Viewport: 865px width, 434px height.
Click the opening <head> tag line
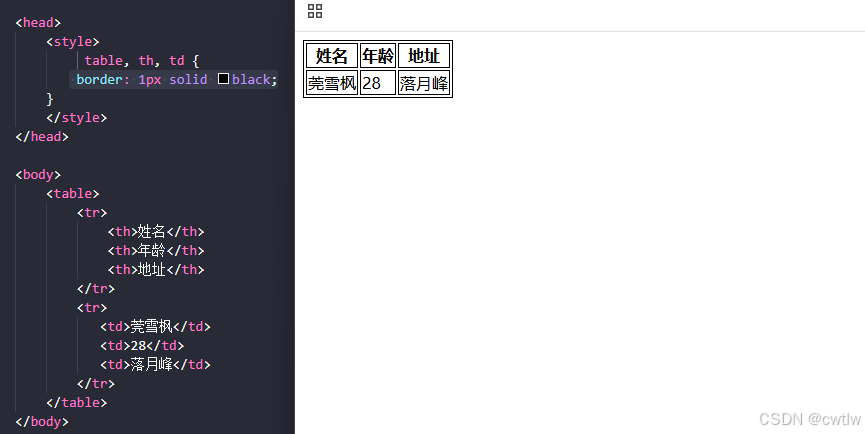38,23
